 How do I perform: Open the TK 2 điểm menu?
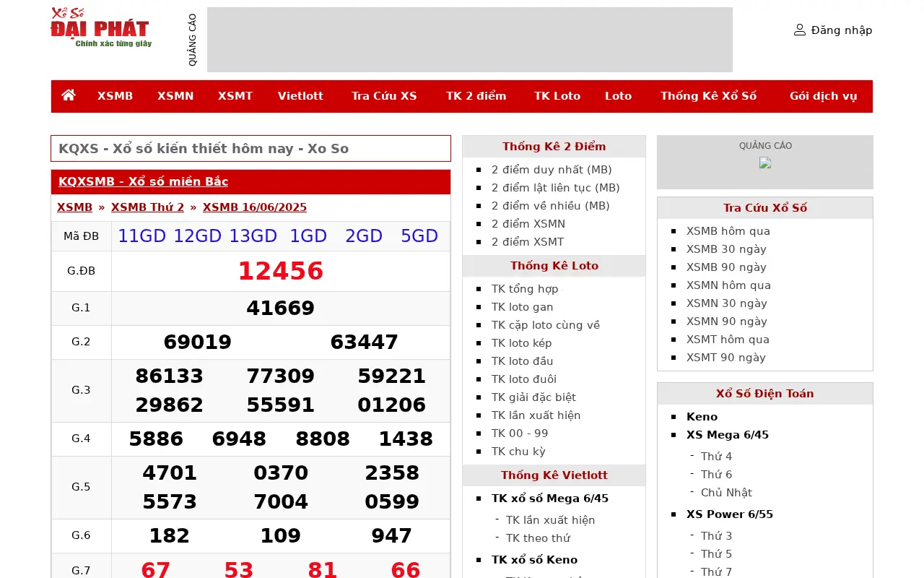[476, 96]
